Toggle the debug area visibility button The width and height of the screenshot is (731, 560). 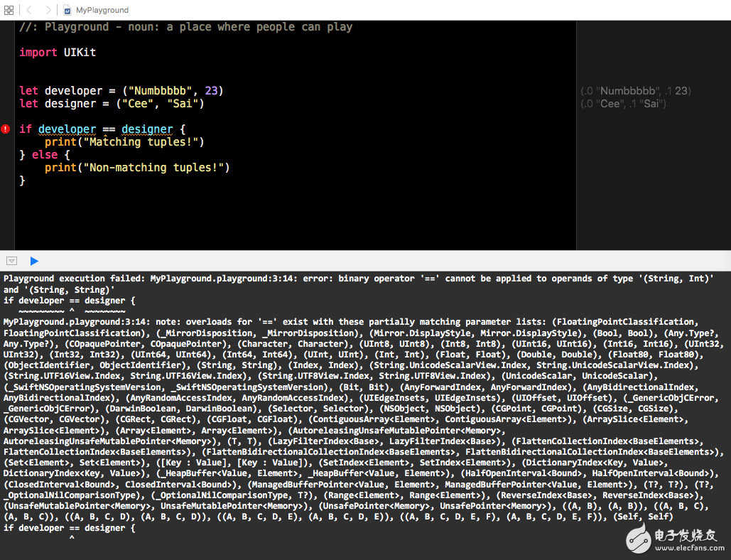pyautogui.click(x=11, y=261)
